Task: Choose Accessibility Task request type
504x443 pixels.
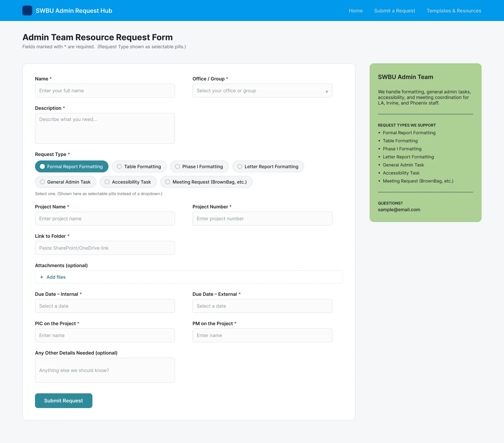Action: click(x=128, y=182)
